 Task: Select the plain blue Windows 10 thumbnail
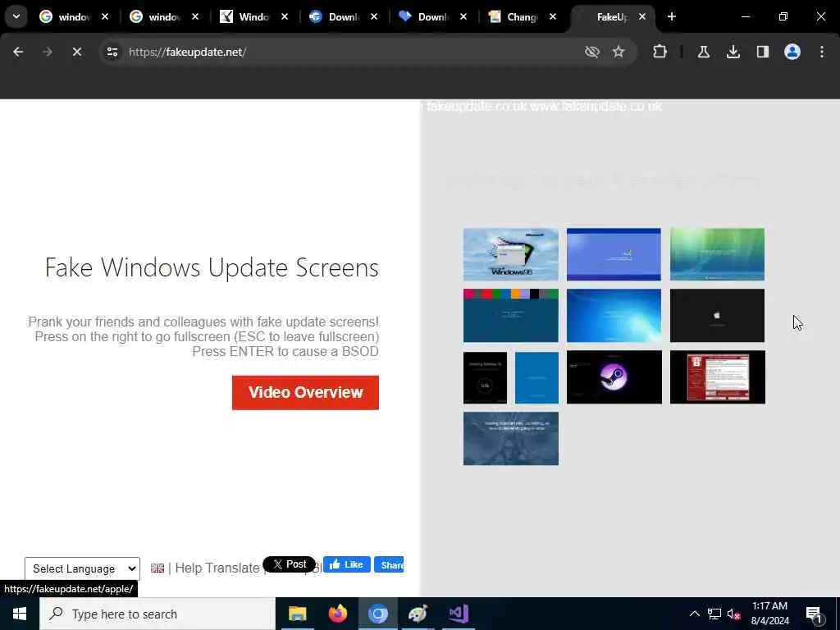pos(536,377)
